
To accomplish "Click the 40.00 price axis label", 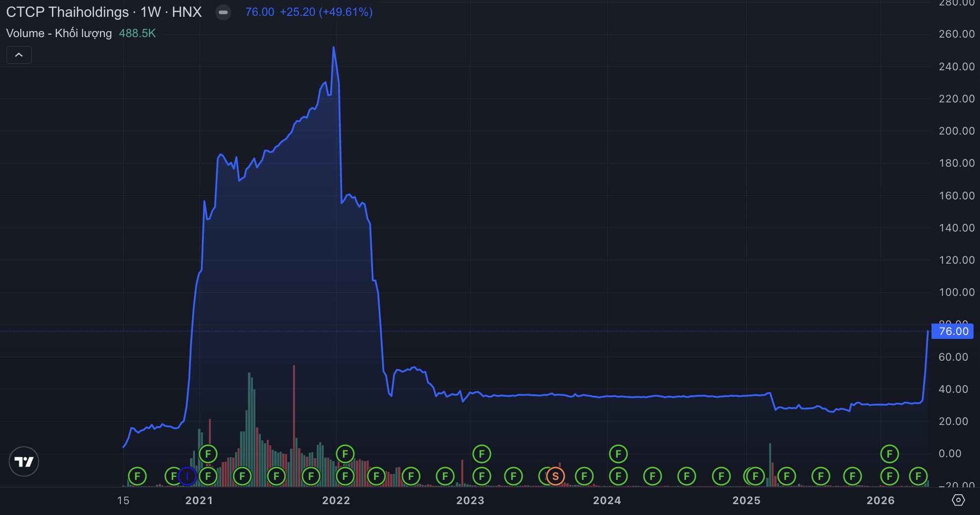I will [953, 389].
